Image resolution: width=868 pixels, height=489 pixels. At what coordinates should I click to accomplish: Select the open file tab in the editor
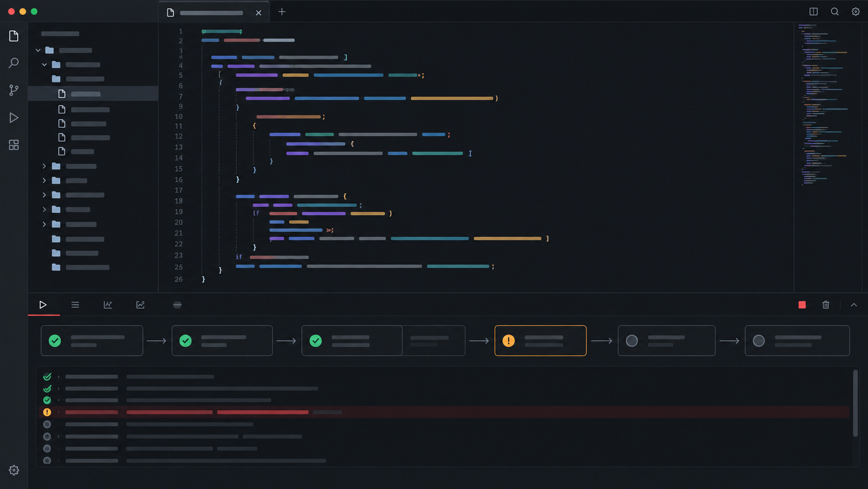click(214, 12)
